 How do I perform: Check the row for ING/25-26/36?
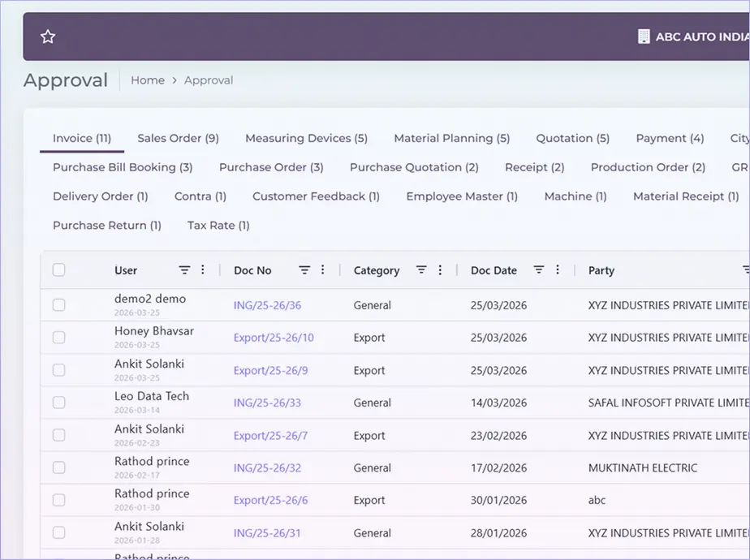tap(58, 305)
